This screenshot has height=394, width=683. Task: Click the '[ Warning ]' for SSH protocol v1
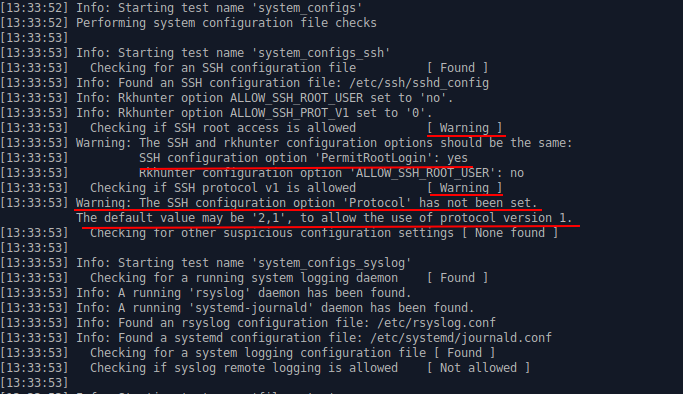[x=464, y=188]
